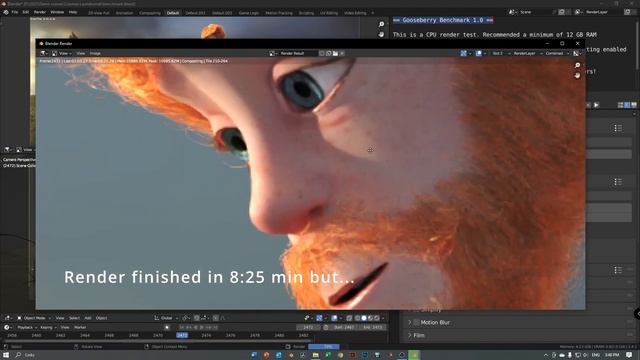Click the jump to end button in timeline
Screen dimensions: 640x360
click(216, 327)
